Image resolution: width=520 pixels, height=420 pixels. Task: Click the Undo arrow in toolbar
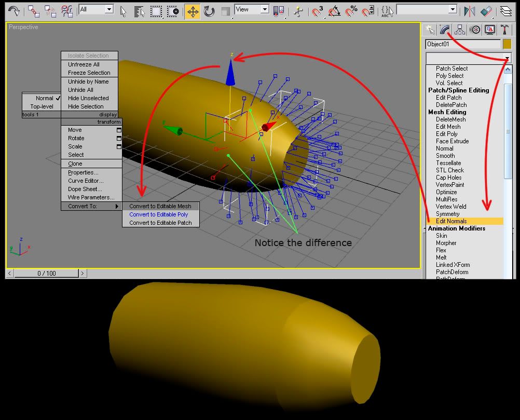(14, 11)
